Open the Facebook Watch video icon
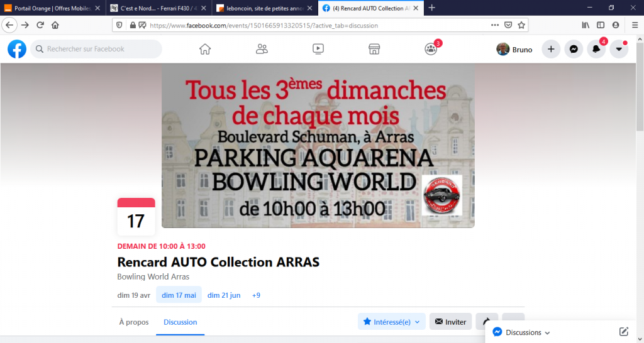The image size is (644, 343). pyautogui.click(x=318, y=49)
